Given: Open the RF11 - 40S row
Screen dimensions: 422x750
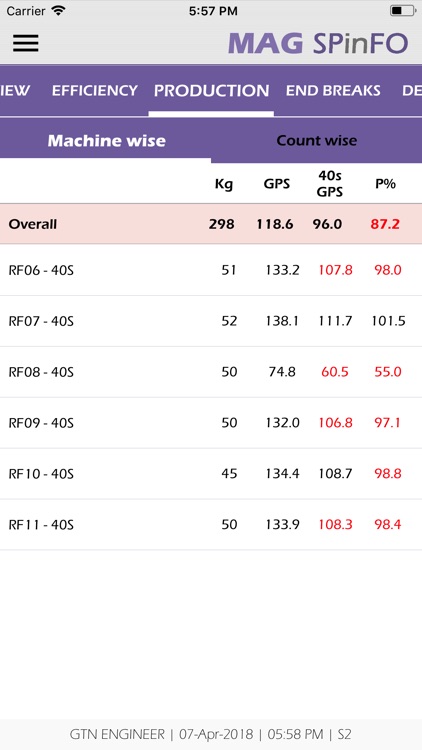Looking at the screenshot, I should tap(211, 525).
